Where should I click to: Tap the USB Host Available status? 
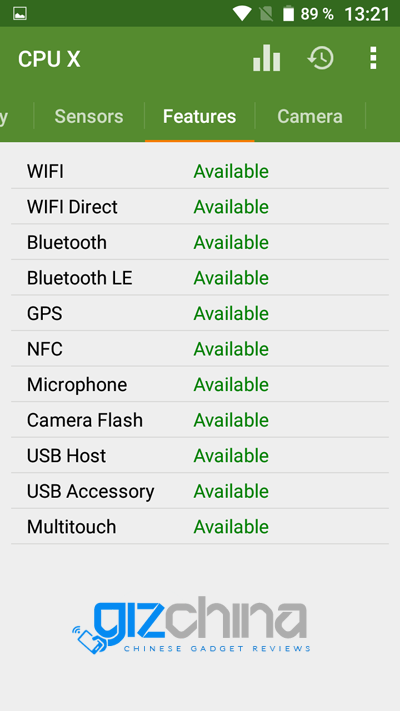coord(231,456)
